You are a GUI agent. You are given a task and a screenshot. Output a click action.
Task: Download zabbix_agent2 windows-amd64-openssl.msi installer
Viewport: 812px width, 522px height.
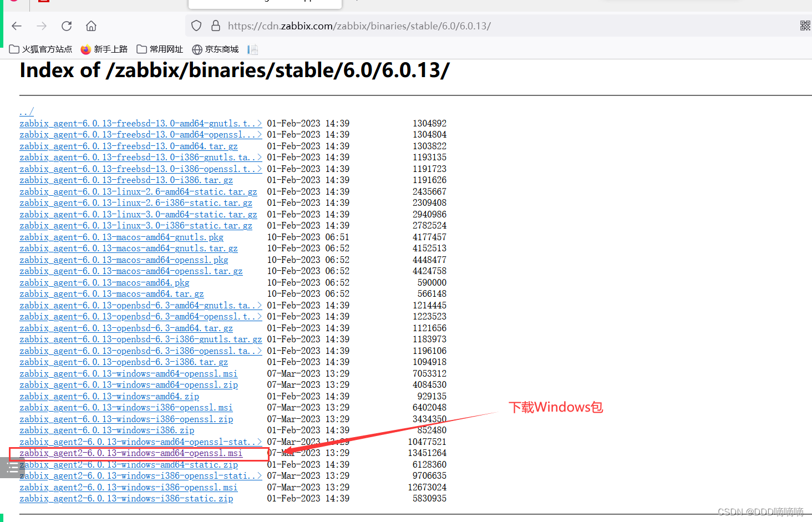click(131, 453)
